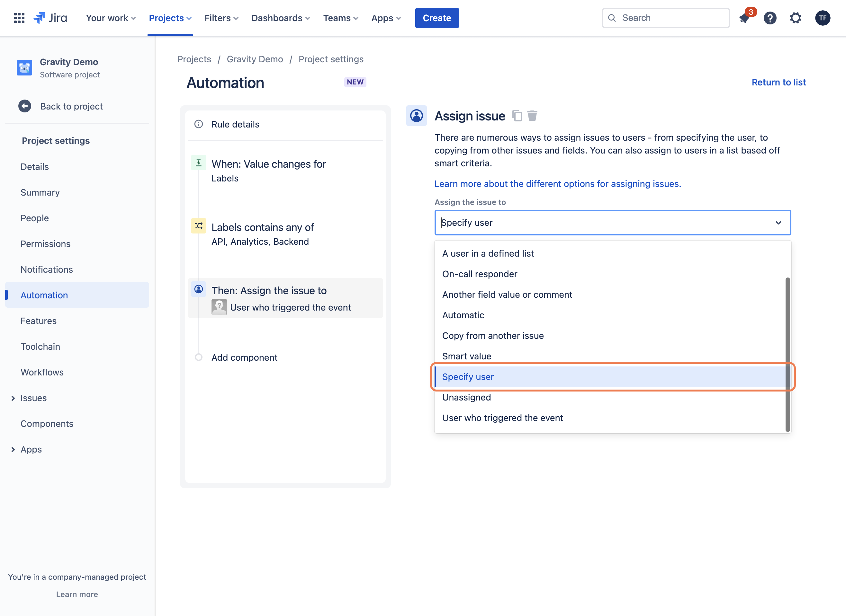Screen dimensions: 846x616
Task: Open the Projects dropdown menu
Action: point(170,18)
